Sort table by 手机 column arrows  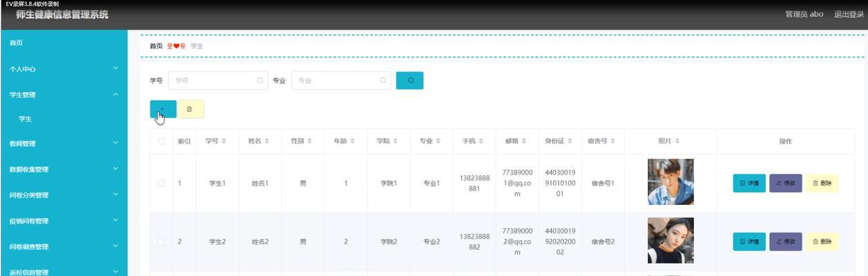(481, 141)
